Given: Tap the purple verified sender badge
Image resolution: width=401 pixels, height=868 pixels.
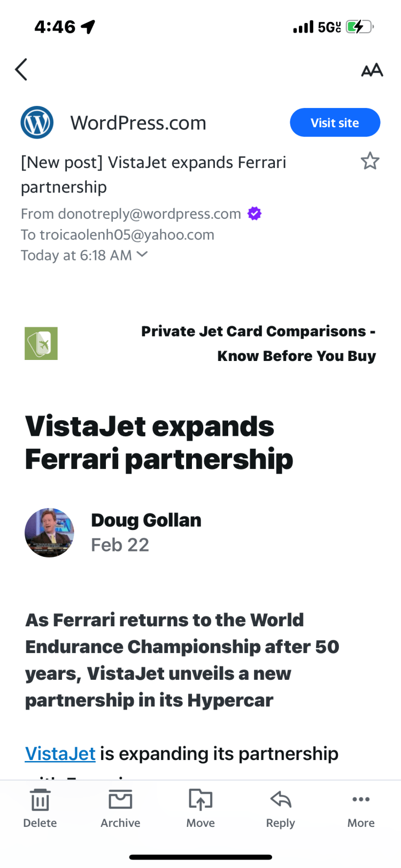Looking at the screenshot, I should tap(255, 214).
